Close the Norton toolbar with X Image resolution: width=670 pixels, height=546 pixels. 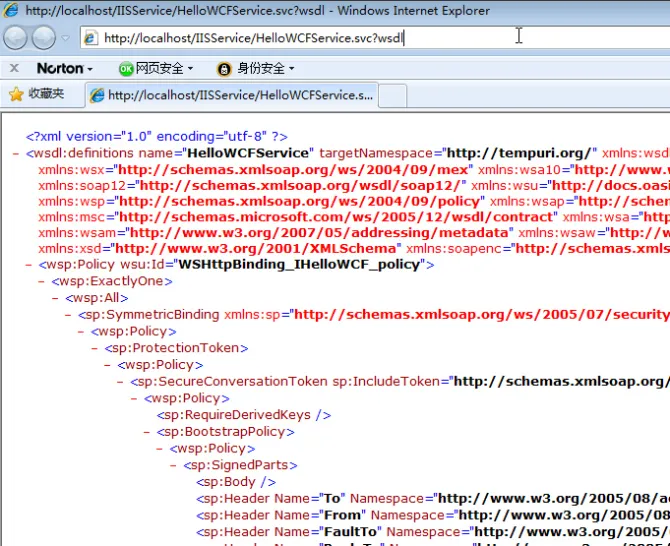(14, 69)
